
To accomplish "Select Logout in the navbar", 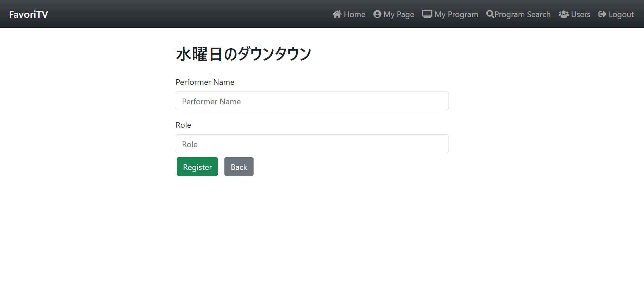I will coord(616,14).
